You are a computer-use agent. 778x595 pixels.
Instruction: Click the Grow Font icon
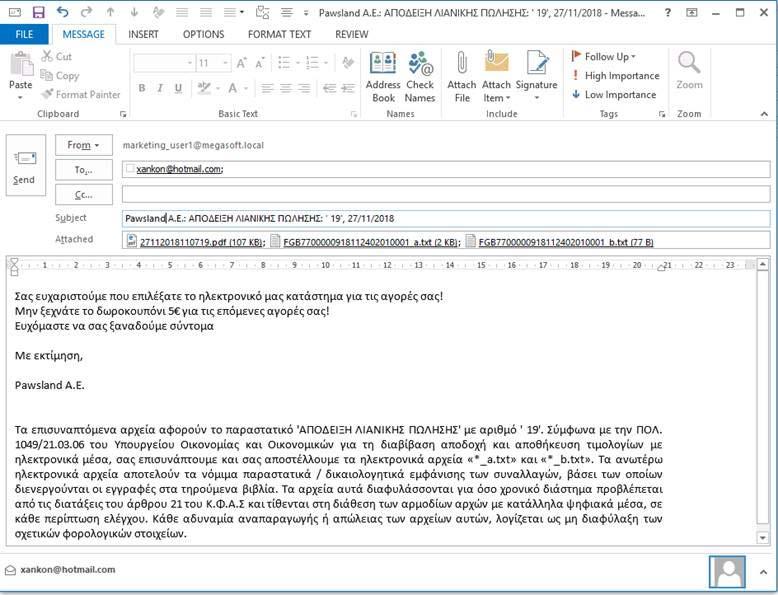tap(241, 63)
